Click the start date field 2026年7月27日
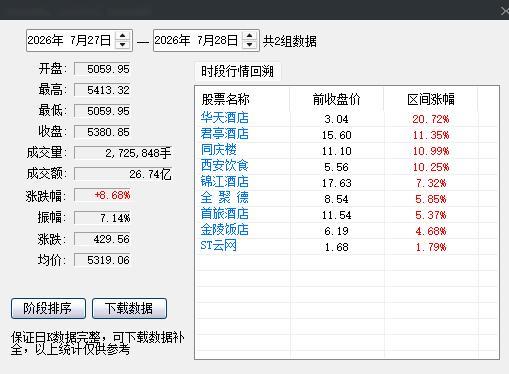The image size is (509, 374). click(x=79, y=41)
